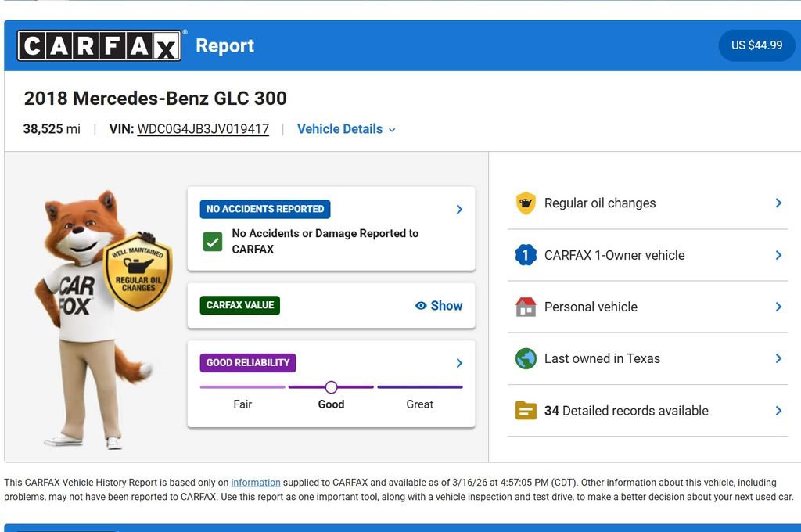Screen dimensions: 801x532
Task: Click the US $44.99 price button
Action: click(x=756, y=45)
